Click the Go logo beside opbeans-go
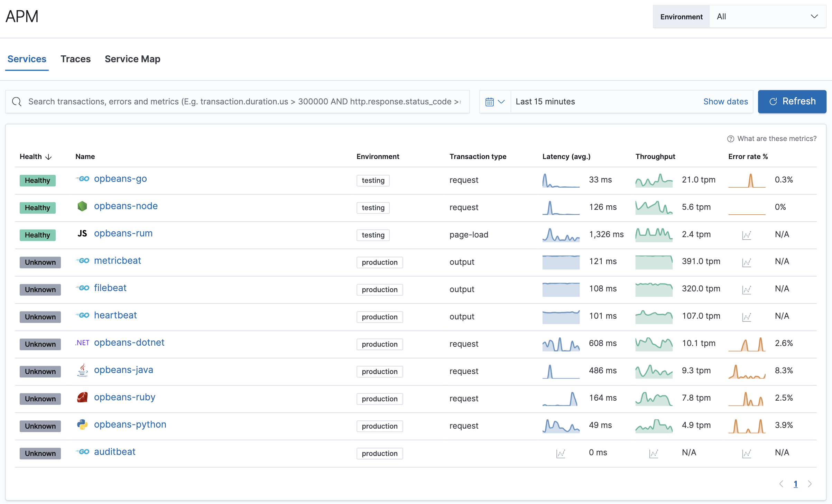This screenshot has width=832, height=504. point(83,179)
